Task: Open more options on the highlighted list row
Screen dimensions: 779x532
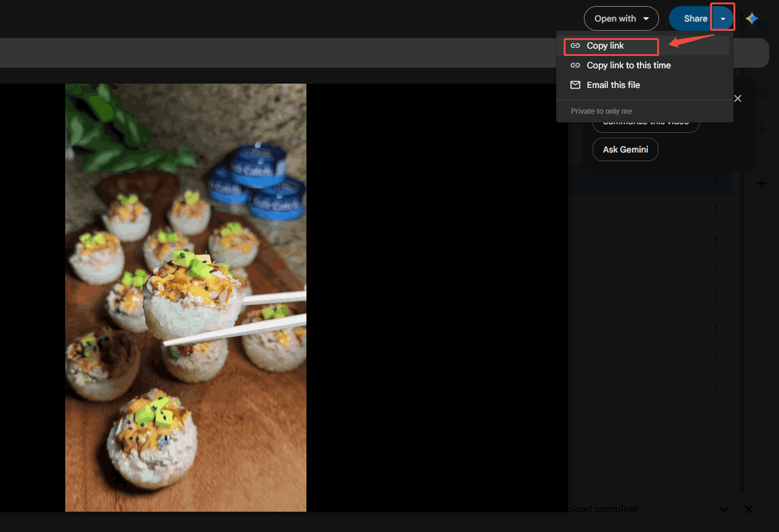Action: [716, 180]
